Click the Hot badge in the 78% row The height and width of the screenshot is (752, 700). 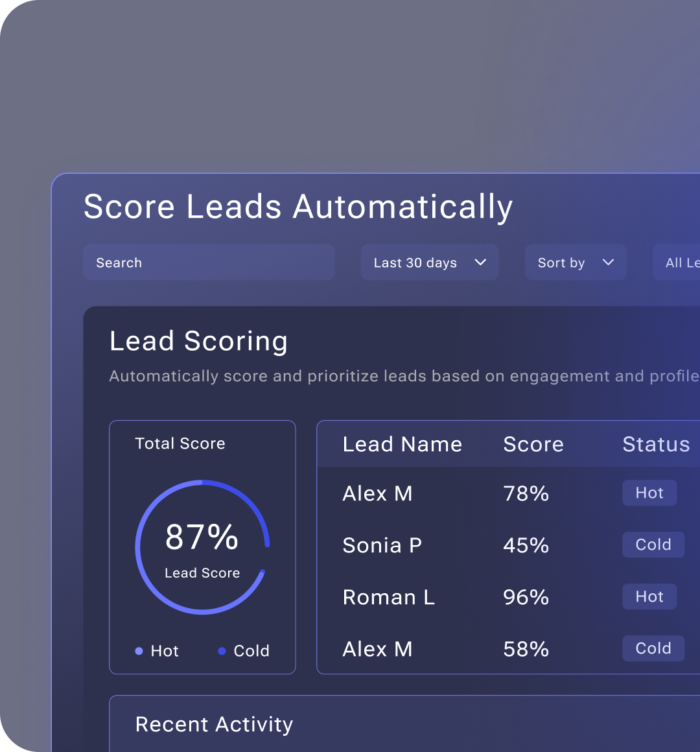649,493
